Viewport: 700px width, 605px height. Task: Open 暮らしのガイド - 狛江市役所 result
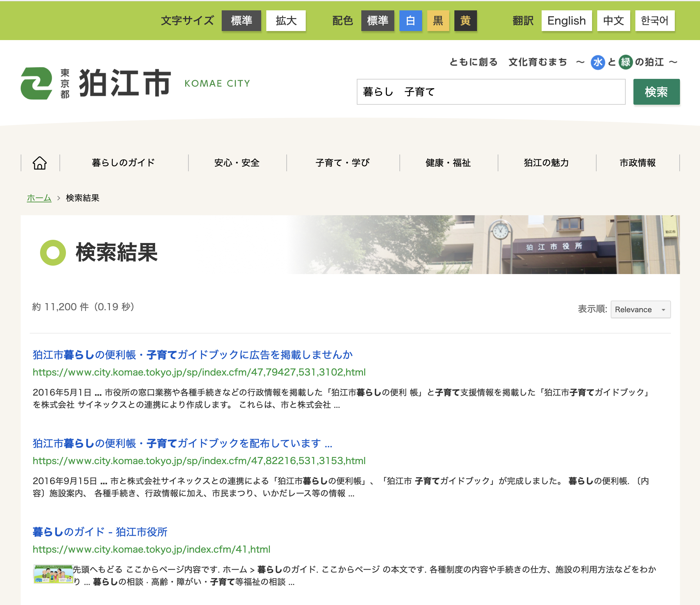point(100,532)
